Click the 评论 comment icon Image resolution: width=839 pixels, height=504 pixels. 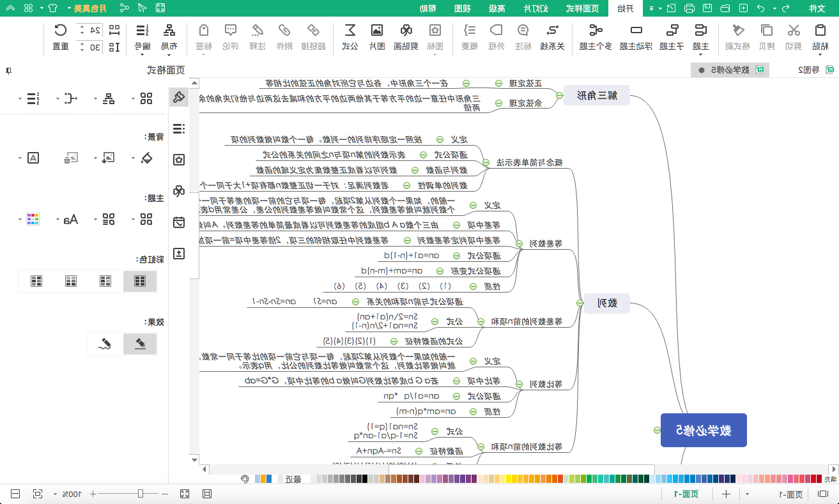coord(231,30)
